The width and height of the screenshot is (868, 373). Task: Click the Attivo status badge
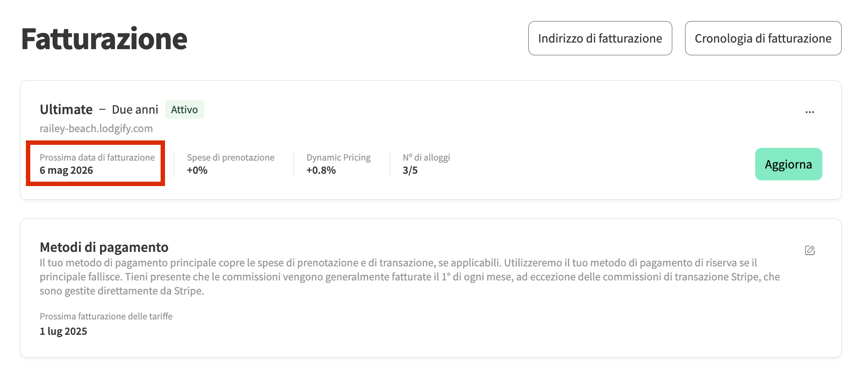184,110
